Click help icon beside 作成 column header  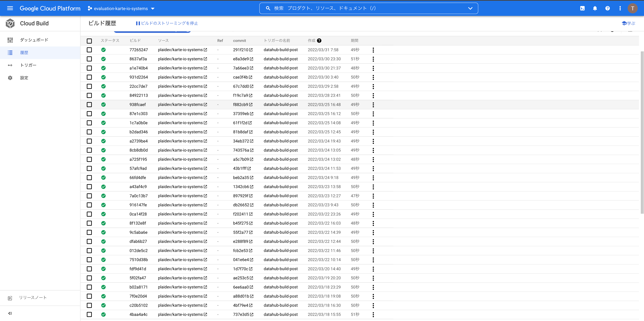(319, 41)
